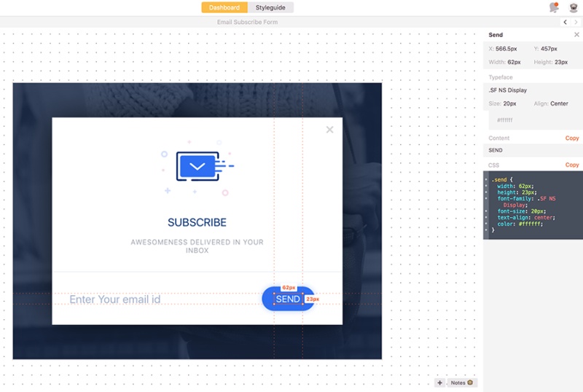Open the notifications bell icon
Image resolution: width=583 pixels, height=392 pixels.
(x=554, y=7)
